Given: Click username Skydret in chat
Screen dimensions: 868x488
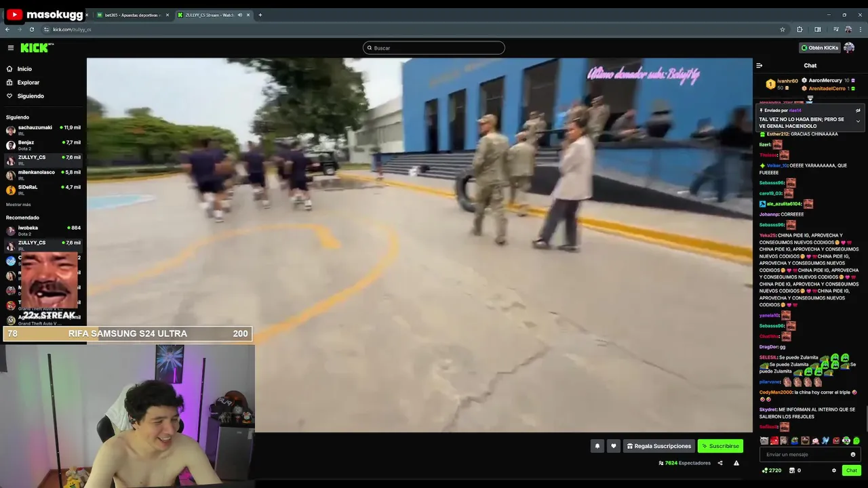Looking at the screenshot, I should tap(768, 409).
